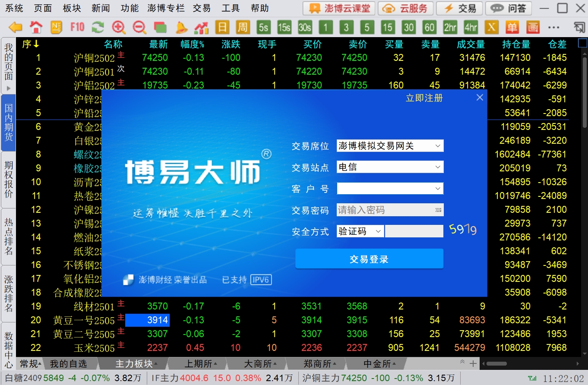Viewport: 588px width, 385px height.
Task: Open the alert bell icon
Action: pos(181,28)
